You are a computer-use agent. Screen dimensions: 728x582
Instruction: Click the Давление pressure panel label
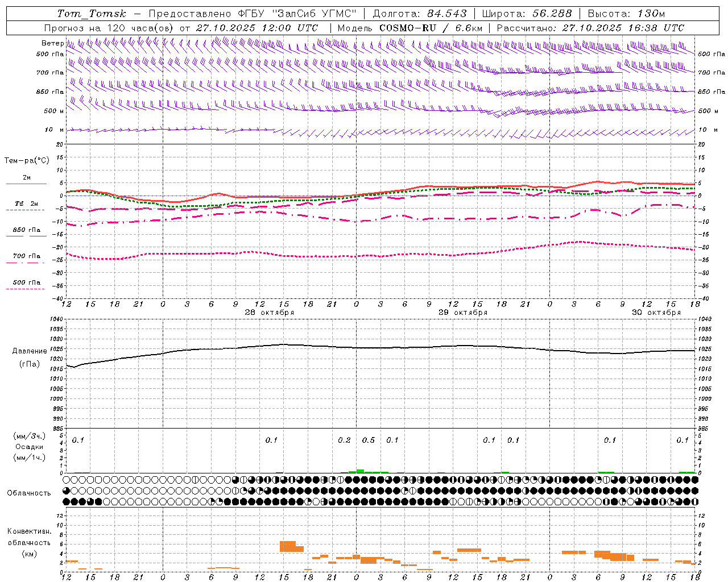click(30, 351)
